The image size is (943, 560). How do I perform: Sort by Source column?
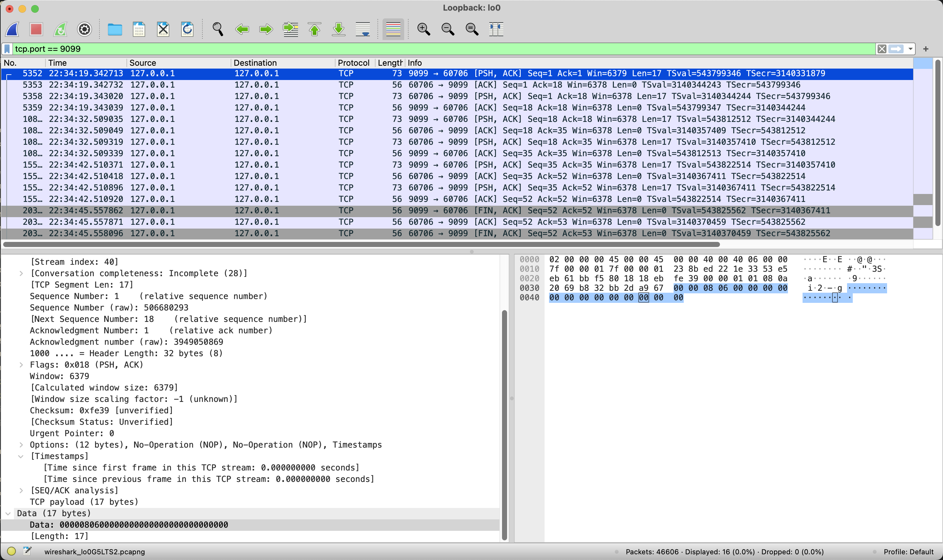pyautogui.click(x=179, y=63)
